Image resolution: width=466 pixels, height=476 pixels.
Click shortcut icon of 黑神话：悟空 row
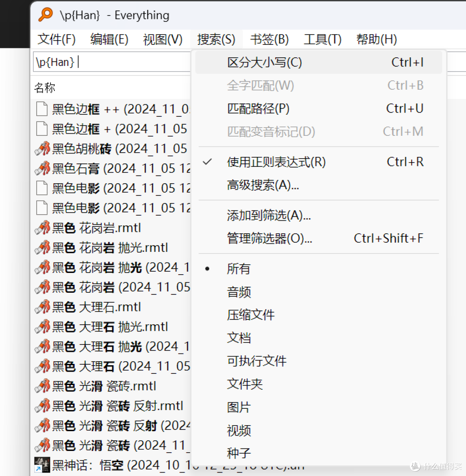42,465
